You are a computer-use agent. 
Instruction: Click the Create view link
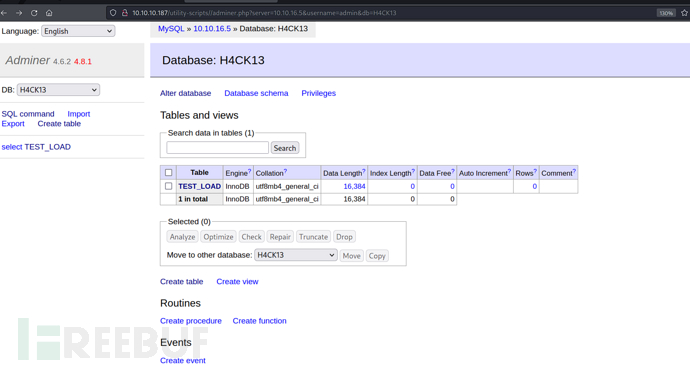(x=237, y=282)
